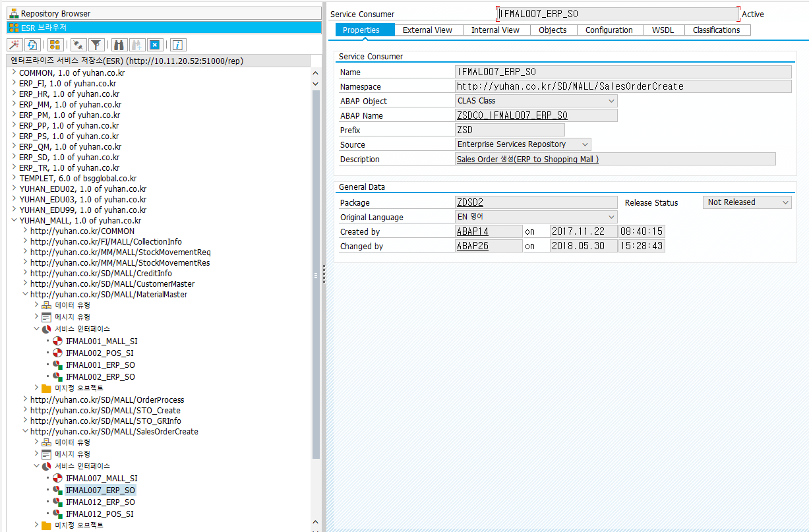Click 메시지 유형 icon under SalesOrderCreate
The width and height of the screenshot is (809, 532).
pyautogui.click(x=46, y=454)
